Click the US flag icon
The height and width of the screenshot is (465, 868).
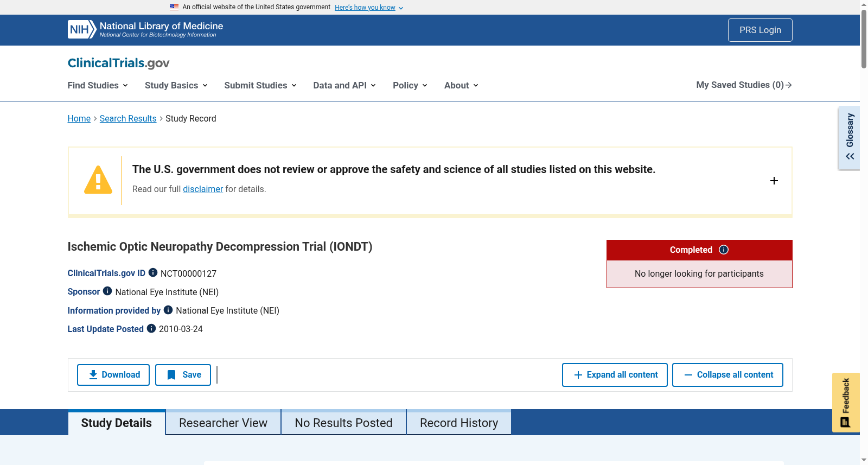[x=174, y=7]
